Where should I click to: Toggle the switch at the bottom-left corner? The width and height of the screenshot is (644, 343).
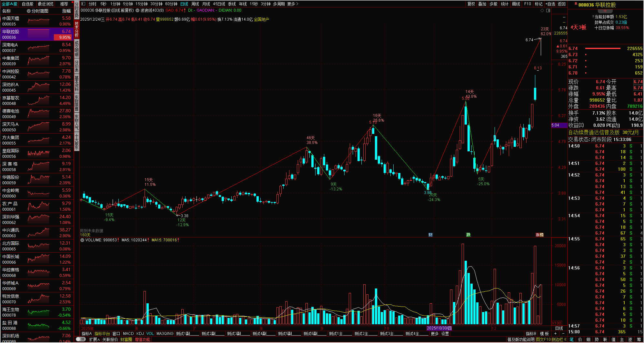[x=81, y=339]
